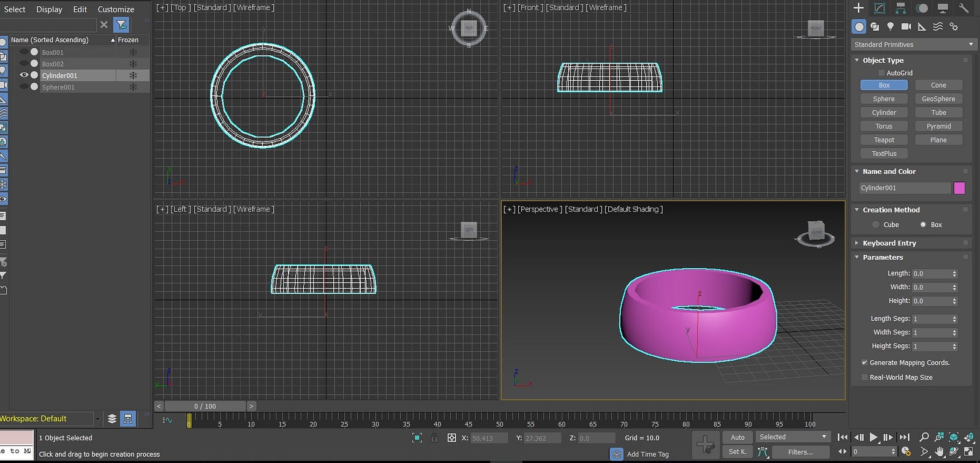
Task: Enable the AutoGrid checkbox
Action: 881,73
